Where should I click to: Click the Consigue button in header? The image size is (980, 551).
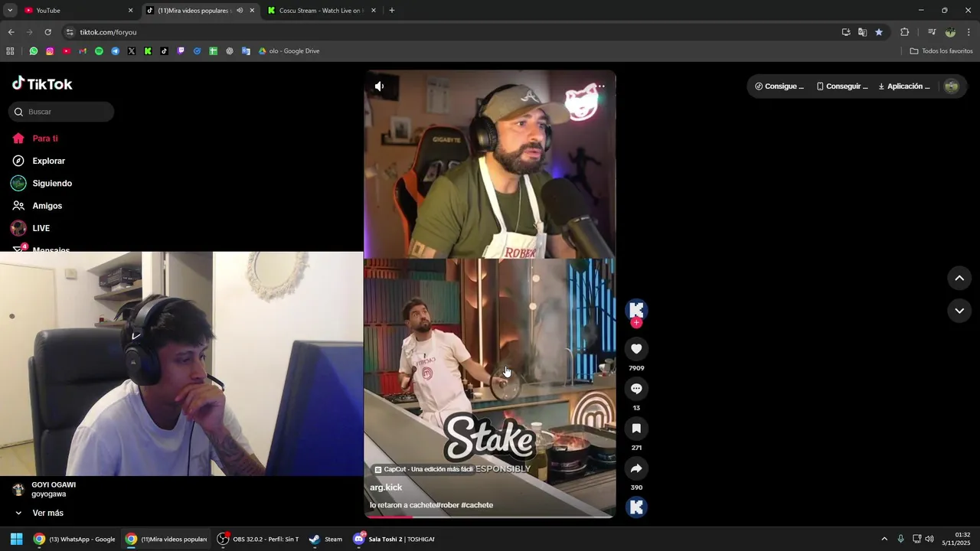779,86
